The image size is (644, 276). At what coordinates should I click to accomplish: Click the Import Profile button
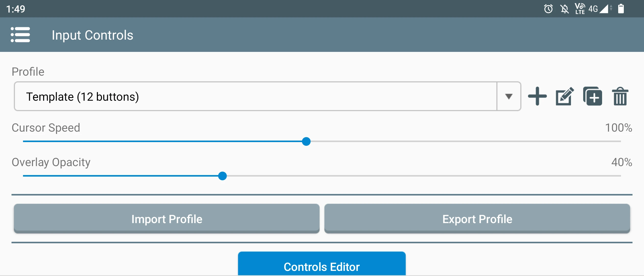(x=167, y=219)
